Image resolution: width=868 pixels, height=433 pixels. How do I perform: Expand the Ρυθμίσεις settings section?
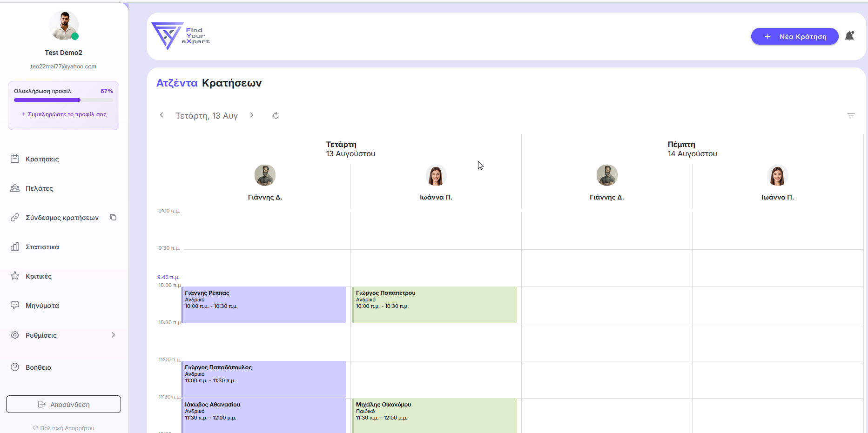coord(113,335)
